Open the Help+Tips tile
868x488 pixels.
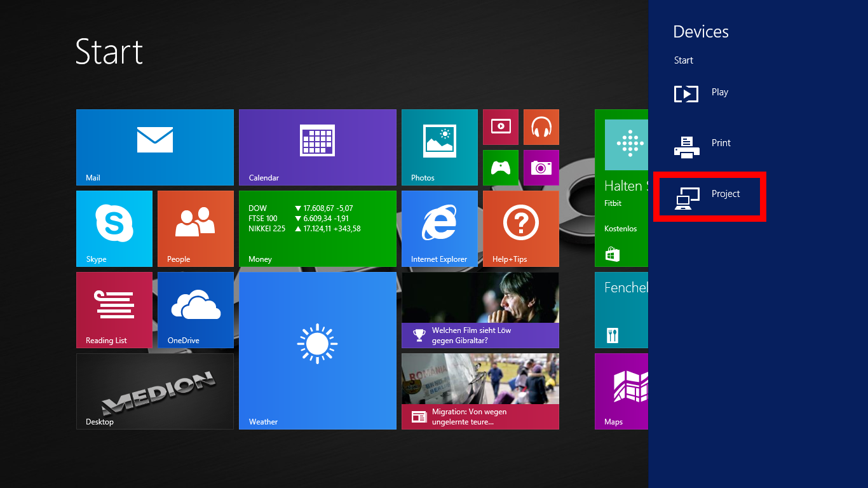[521, 229]
